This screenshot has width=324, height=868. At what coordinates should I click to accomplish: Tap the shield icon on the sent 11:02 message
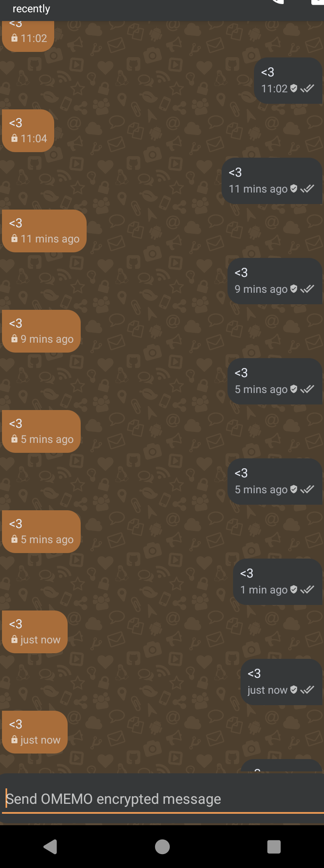294,88
